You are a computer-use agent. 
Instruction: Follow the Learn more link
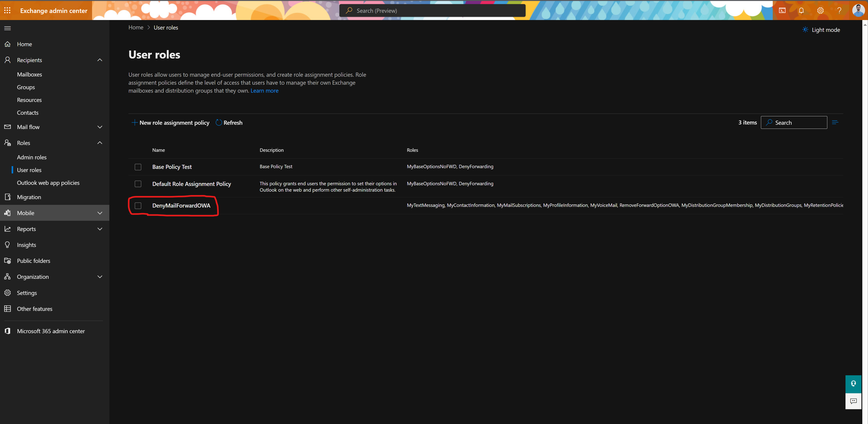[x=264, y=91]
